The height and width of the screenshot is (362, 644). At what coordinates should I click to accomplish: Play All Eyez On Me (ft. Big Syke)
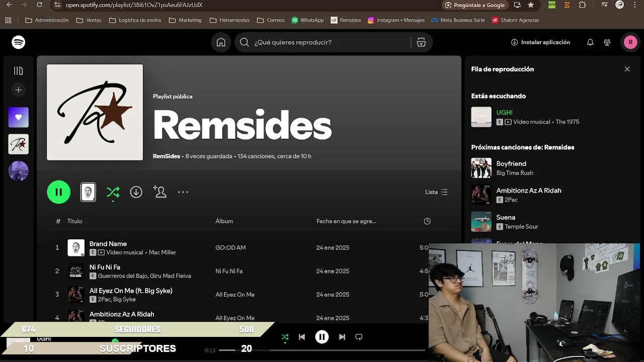(131, 291)
